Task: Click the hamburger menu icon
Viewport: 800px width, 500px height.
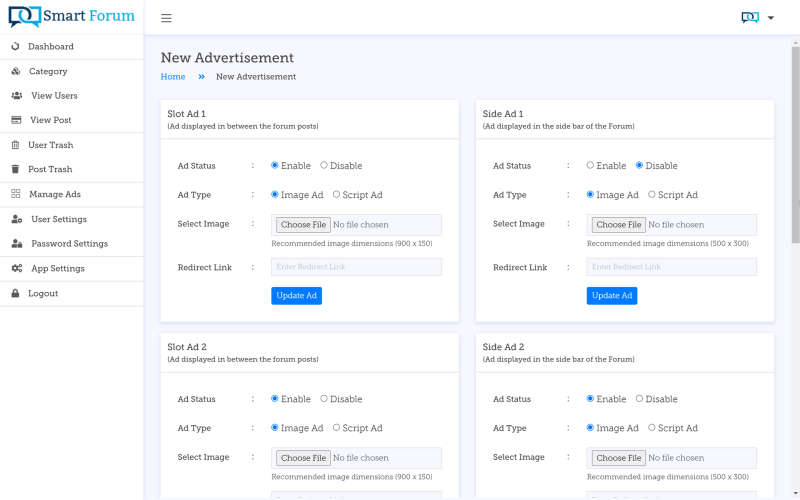Action: click(166, 18)
